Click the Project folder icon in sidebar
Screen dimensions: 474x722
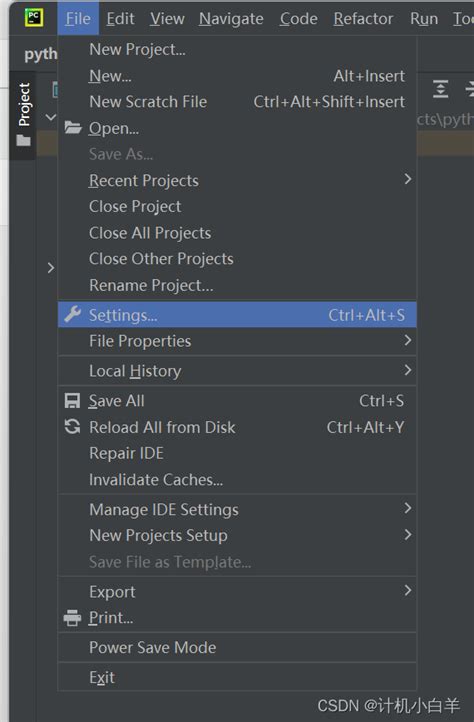[23, 140]
